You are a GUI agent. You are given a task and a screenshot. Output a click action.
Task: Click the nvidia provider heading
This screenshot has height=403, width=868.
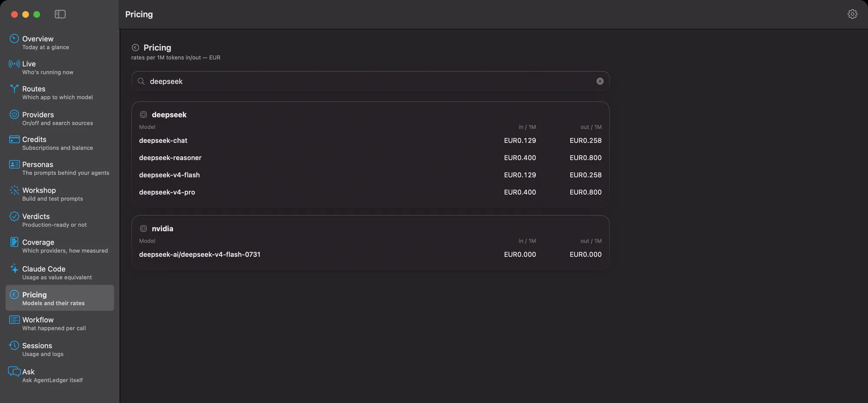coord(162,229)
